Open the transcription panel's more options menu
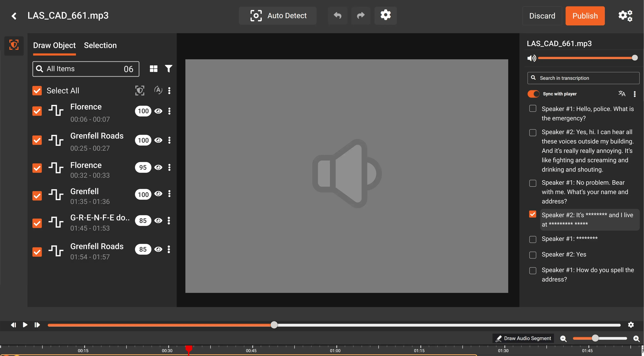The height and width of the screenshot is (356, 644). [x=634, y=94]
